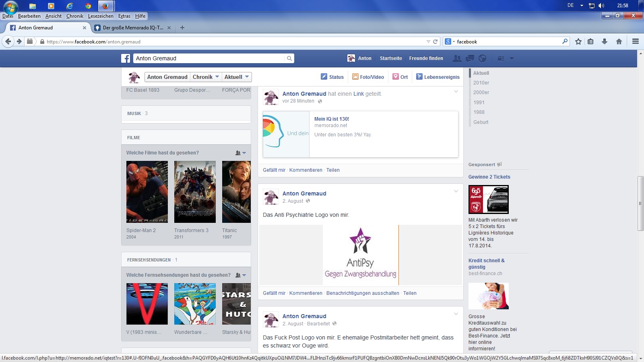The height and width of the screenshot is (362, 644).
Task: Jump to 2010er in the timeline
Action: (481, 83)
